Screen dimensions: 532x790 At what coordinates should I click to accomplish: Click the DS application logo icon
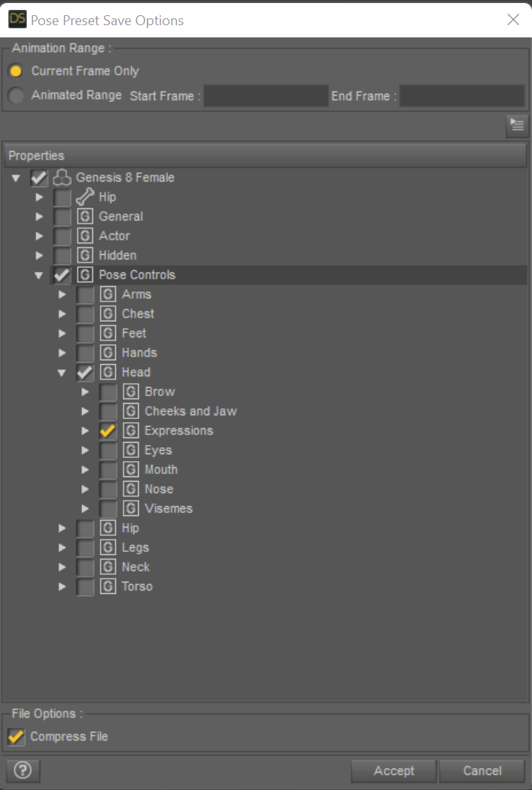[17, 19]
